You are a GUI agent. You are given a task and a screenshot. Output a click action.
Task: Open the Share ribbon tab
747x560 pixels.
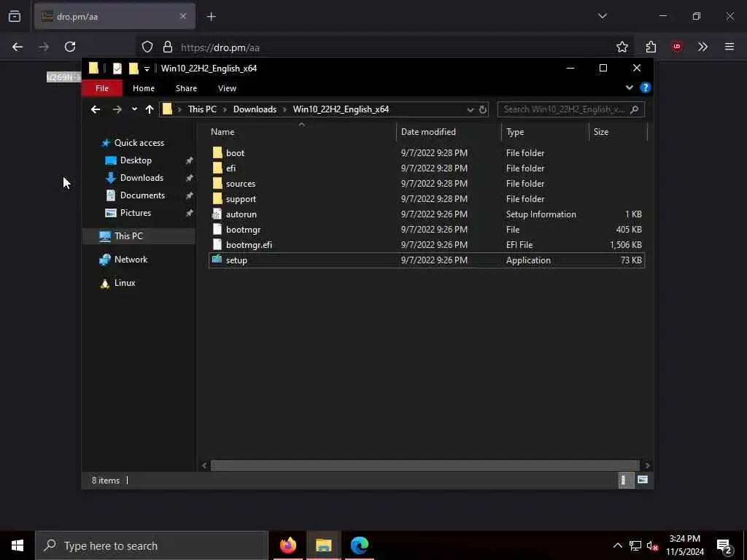186,88
